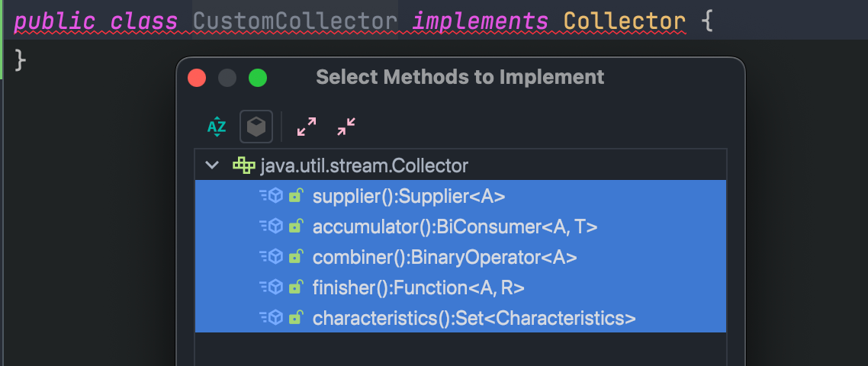Select the supplier():Supplier<A> method

(x=460, y=196)
